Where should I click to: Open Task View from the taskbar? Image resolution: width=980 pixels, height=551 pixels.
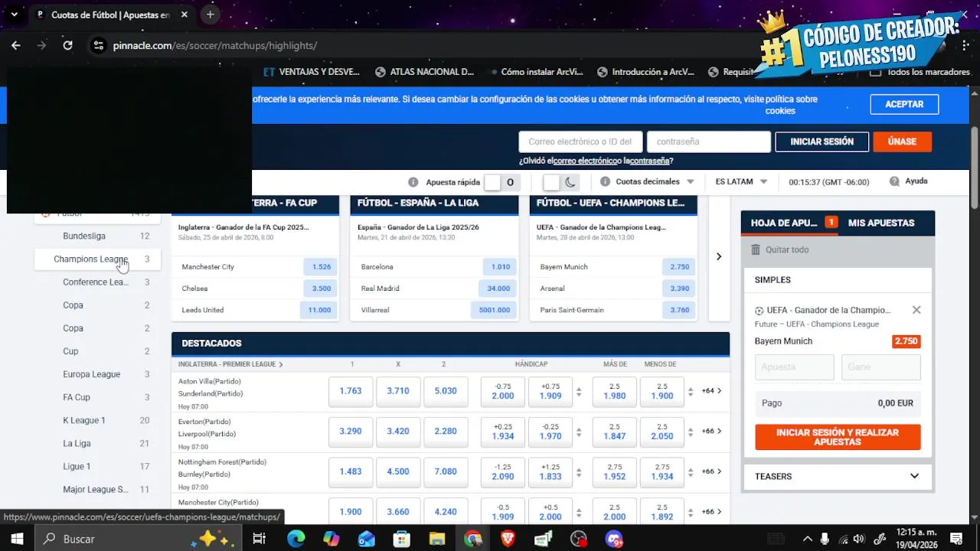260,539
